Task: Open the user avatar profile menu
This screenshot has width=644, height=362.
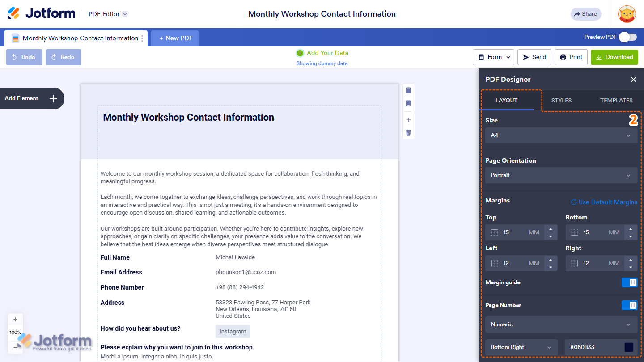Action: 627,14
